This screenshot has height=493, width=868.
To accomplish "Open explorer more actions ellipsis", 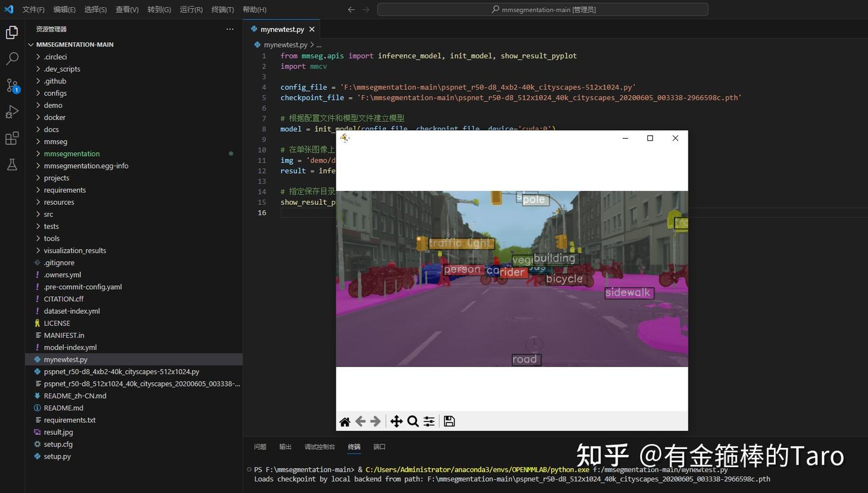I will click(230, 29).
